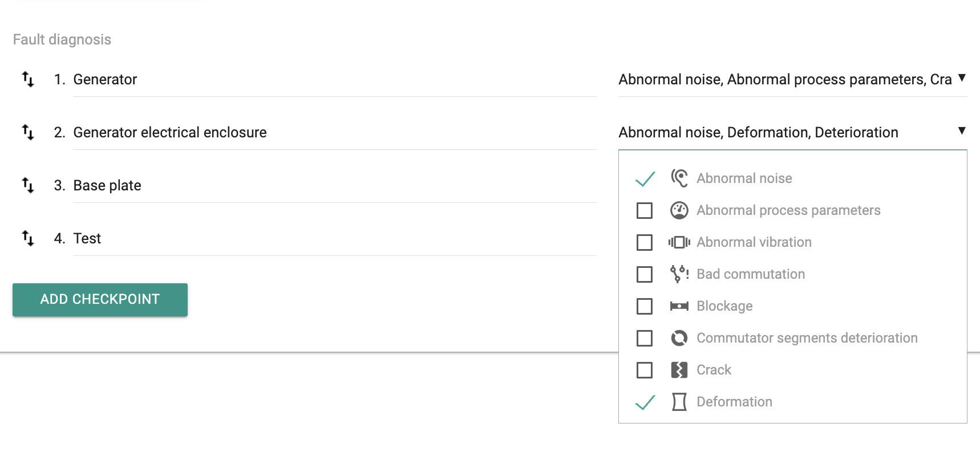The image size is (980, 456).
Task: Click reorder arrows for Generator electrical enclosure
Action: pyautogui.click(x=27, y=132)
